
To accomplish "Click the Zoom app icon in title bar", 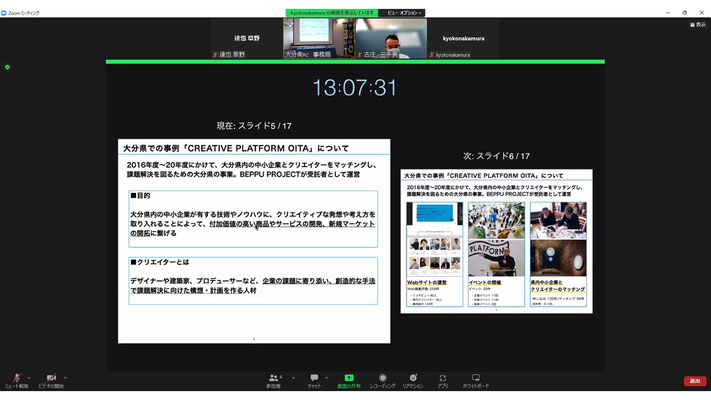I will point(4,13).
